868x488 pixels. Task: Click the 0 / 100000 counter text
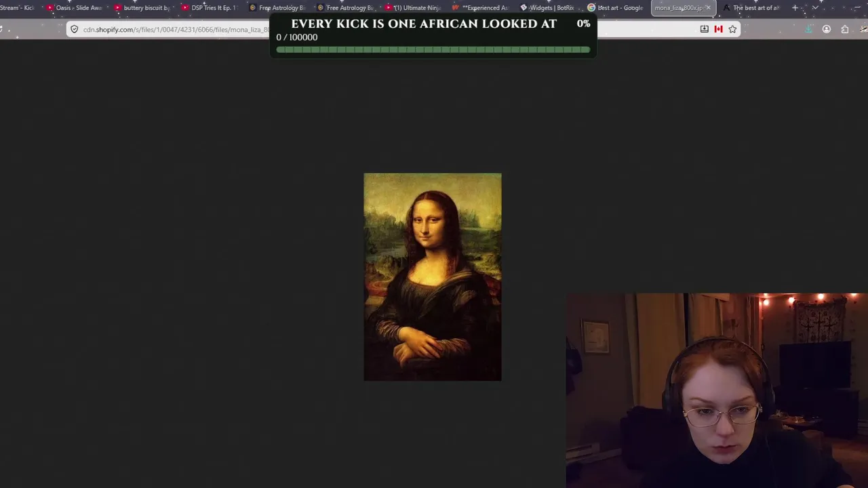[x=297, y=37]
